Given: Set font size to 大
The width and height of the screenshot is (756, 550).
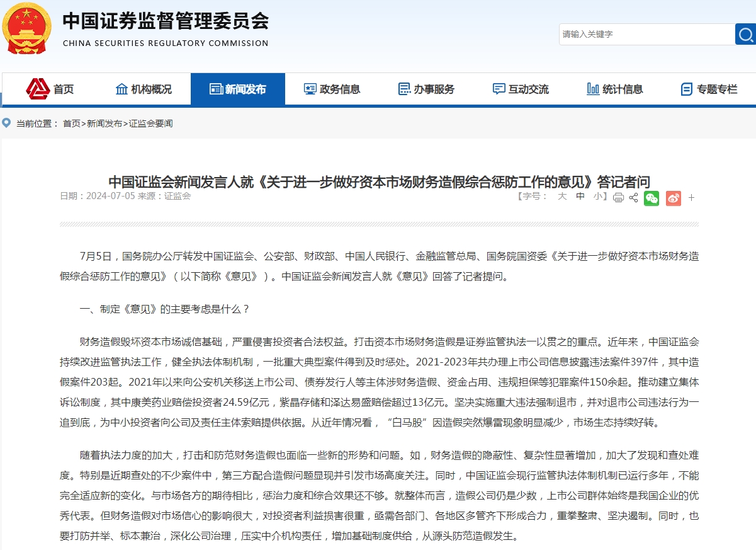Looking at the screenshot, I should [x=562, y=196].
